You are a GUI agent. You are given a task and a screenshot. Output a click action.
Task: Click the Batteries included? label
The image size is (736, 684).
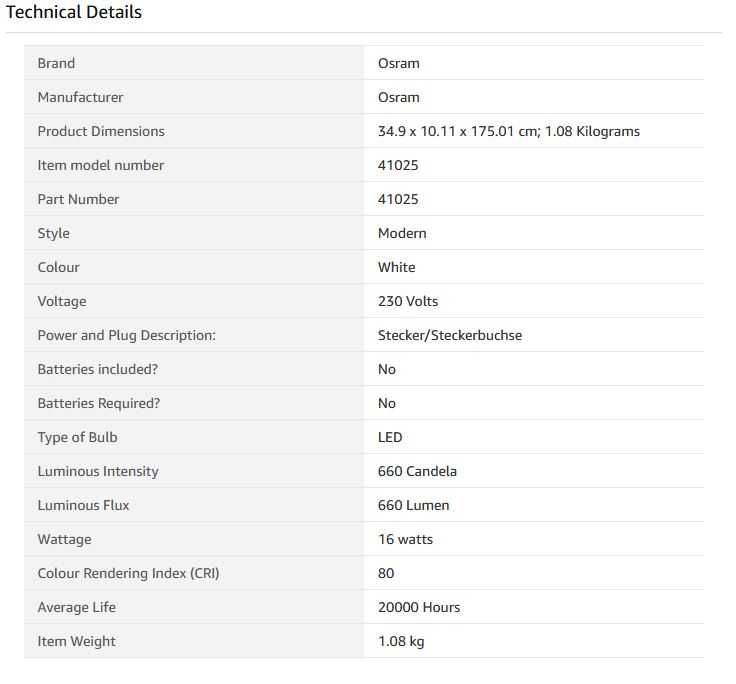[x=98, y=369]
